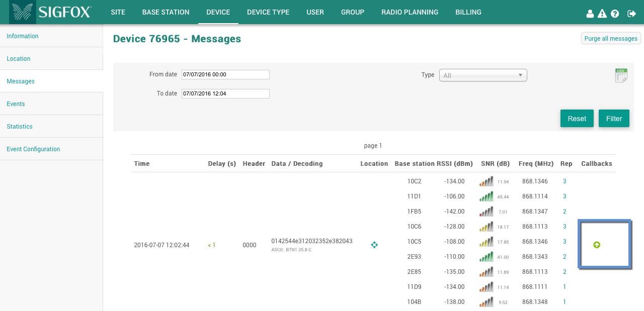Click Purge all messages button
The height and width of the screenshot is (311, 644).
tap(611, 39)
